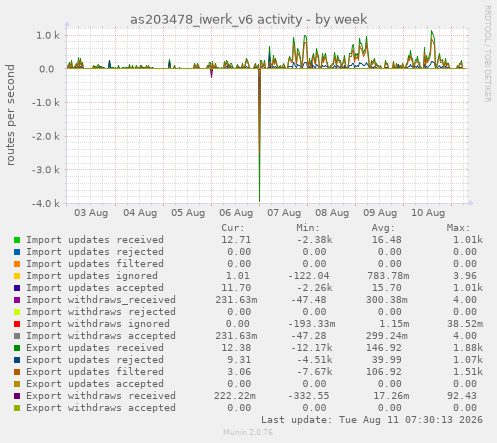
Task: Click the -2.0 k y-axis tick label
Action: click(46, 136)
